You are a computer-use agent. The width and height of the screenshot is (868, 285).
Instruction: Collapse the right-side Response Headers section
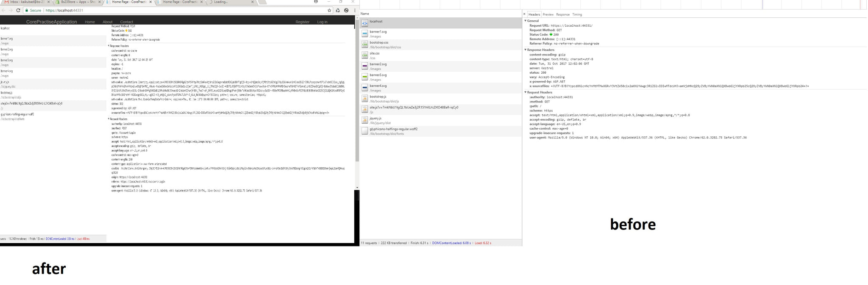526,50
